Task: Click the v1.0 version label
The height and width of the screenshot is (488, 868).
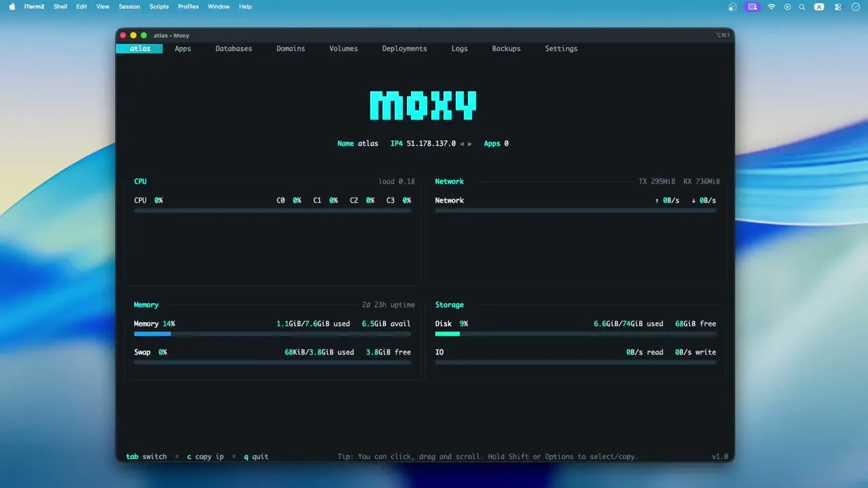Action: click(719, 457)
